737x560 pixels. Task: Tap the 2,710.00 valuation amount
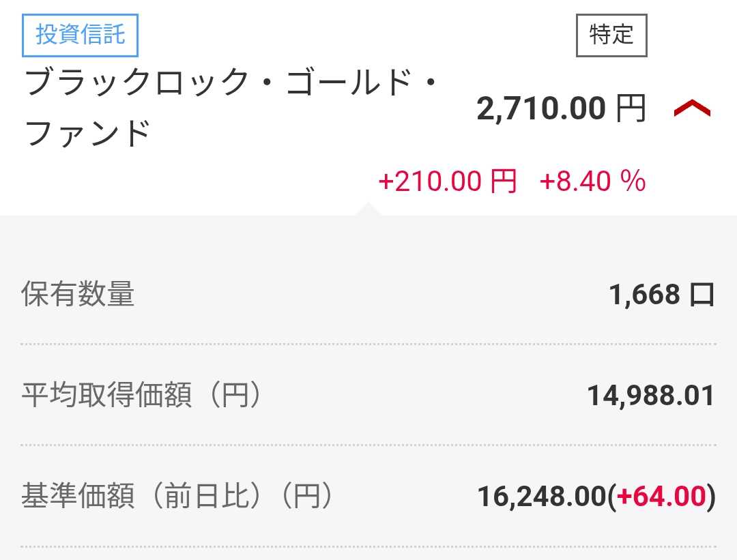[540, 109]
